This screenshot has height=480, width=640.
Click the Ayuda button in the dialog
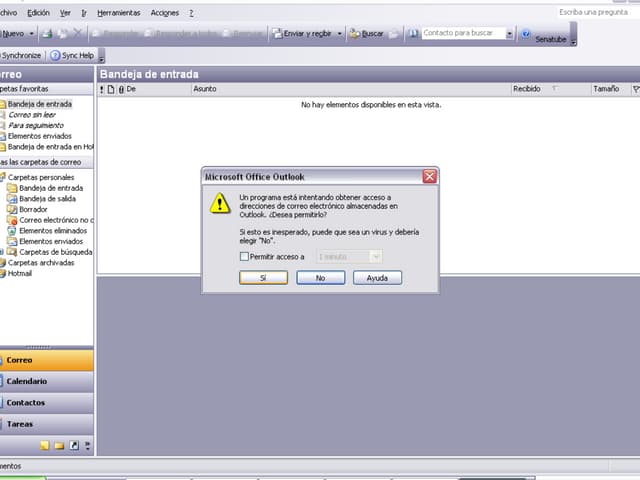pos(377,278)
